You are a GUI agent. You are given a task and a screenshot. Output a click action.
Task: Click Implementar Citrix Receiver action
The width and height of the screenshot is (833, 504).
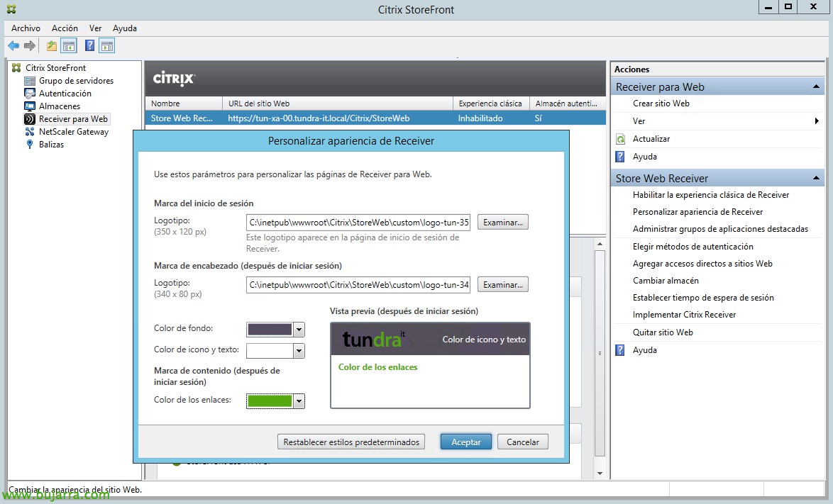(684, 315)
